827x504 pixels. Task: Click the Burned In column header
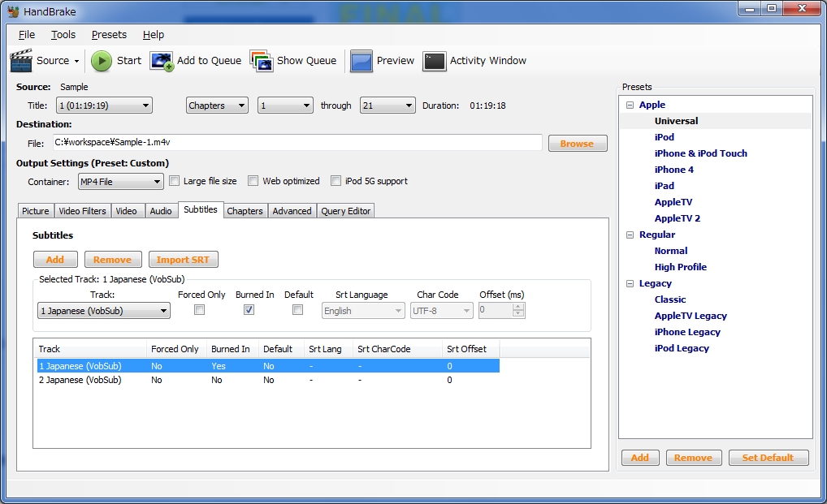pyautogui.click(x=232, y=349)
